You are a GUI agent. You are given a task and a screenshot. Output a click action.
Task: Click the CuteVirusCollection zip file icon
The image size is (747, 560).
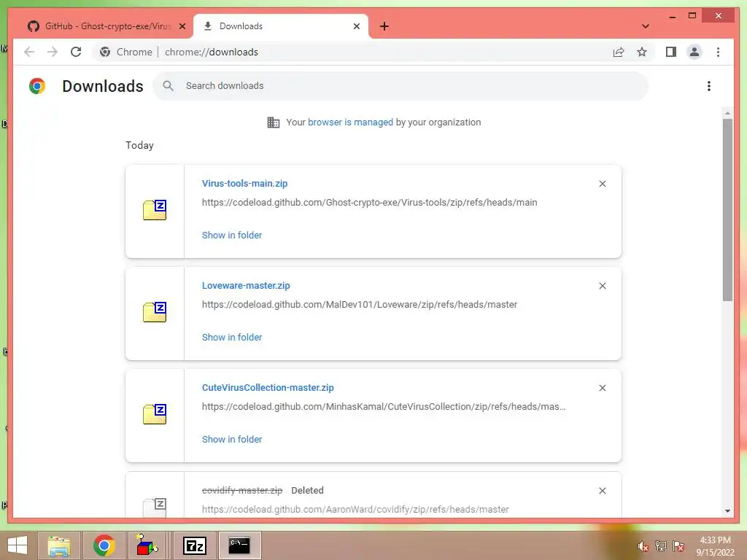tap(155, 414)
